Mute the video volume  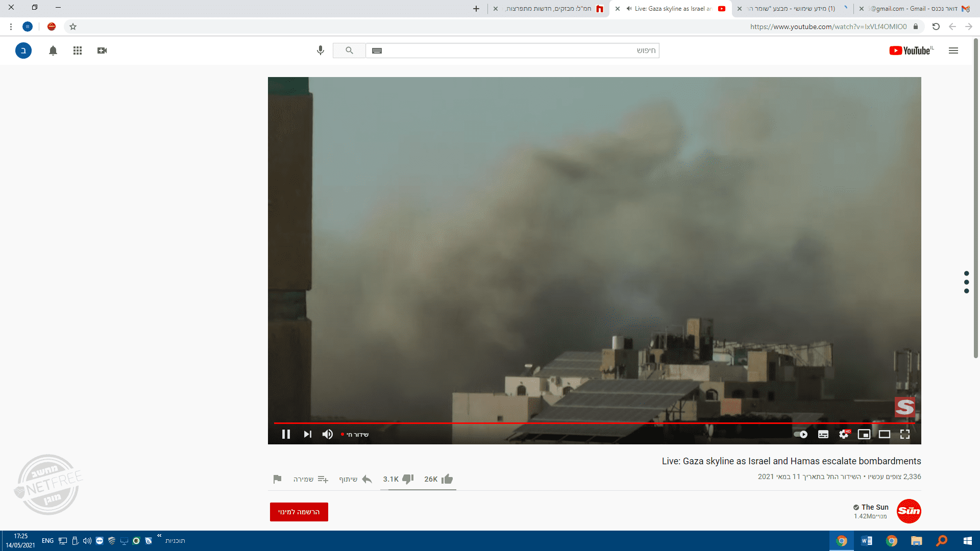coord(327,434)
